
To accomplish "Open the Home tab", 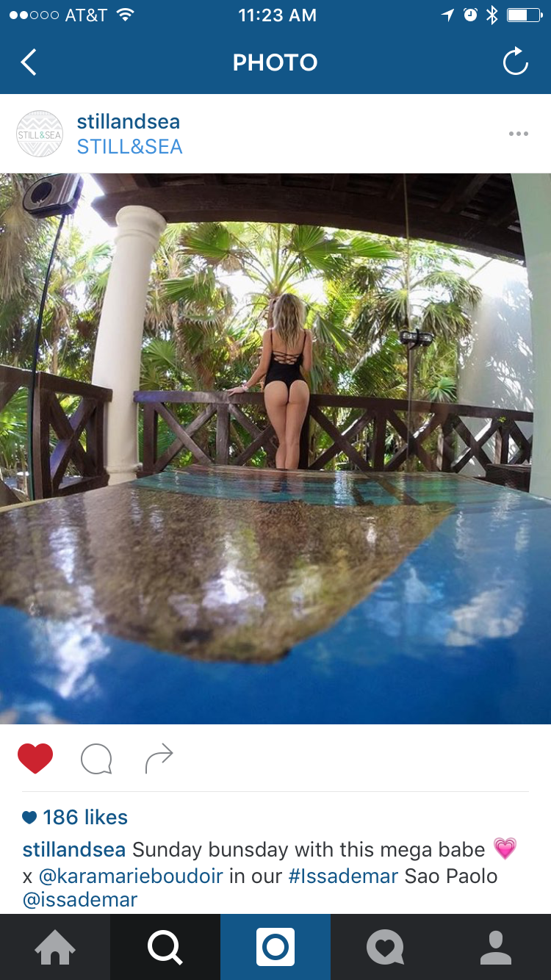I will pyautogui.click(x=55, y=947).
